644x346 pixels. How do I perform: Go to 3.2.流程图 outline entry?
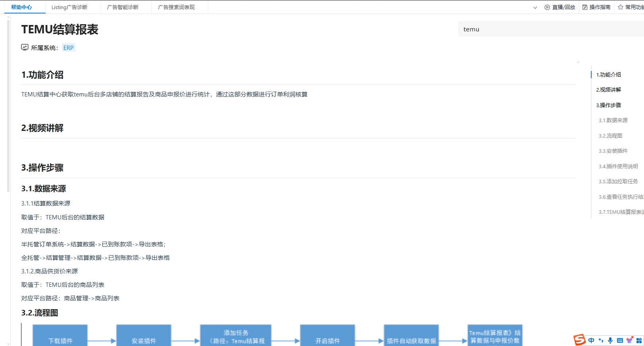click(x=610, y=136)
